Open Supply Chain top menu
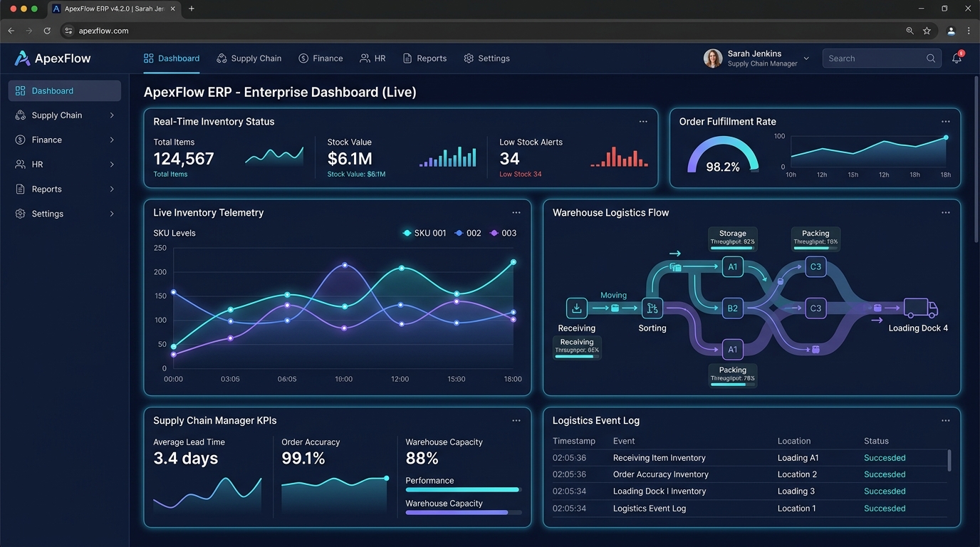The width and height of the screenshot is (980, 547). 249,58
